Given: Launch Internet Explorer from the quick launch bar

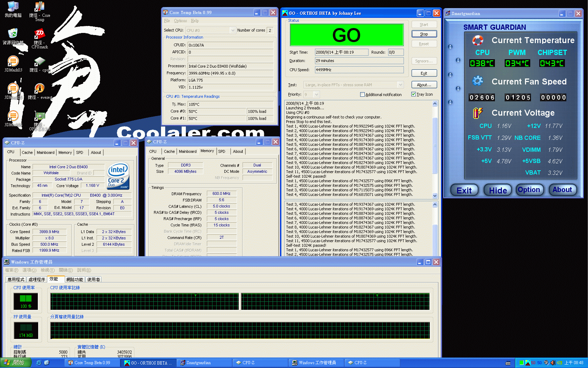Looking at the screenshot, I should tap(38, 363).
